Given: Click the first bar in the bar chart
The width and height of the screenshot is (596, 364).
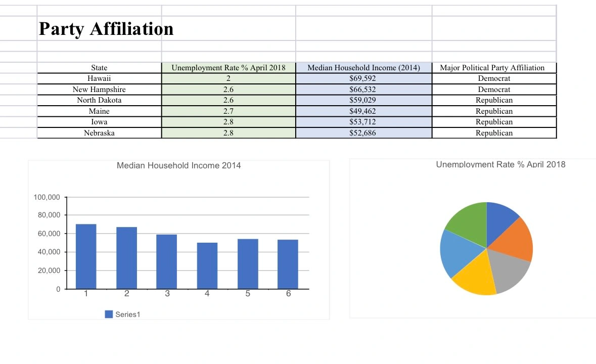Looking at the screenshot, I should (86, 256).
